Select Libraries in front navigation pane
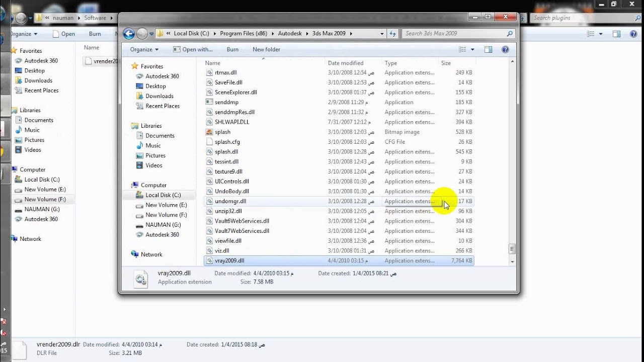 (x=151, y=126)
